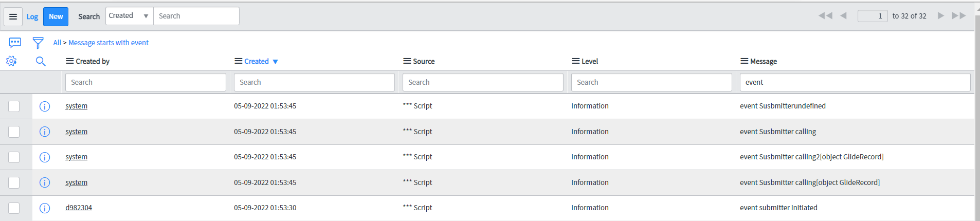Image resolution: width=980 pixels, height=221 pixels.
Task: Preview record for 'event Susbmitterundefined' info icon
Action: 45,106
